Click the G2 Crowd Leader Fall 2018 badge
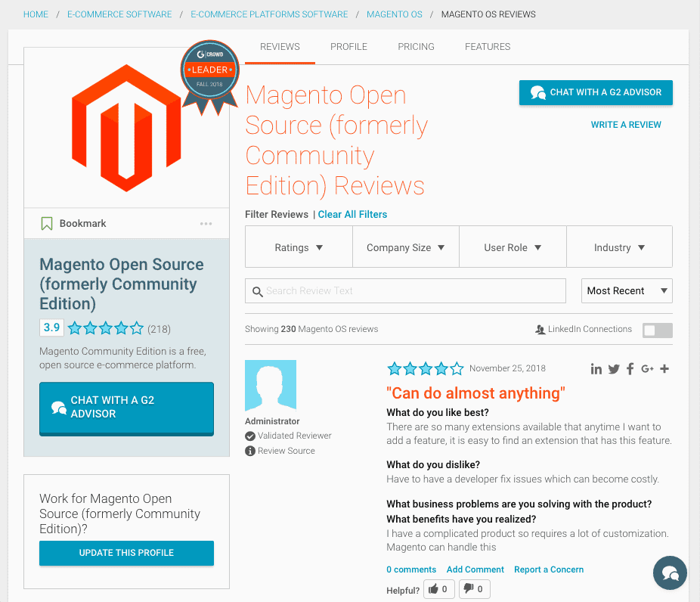This screenshot has height=602, width=700. point(210,77)
